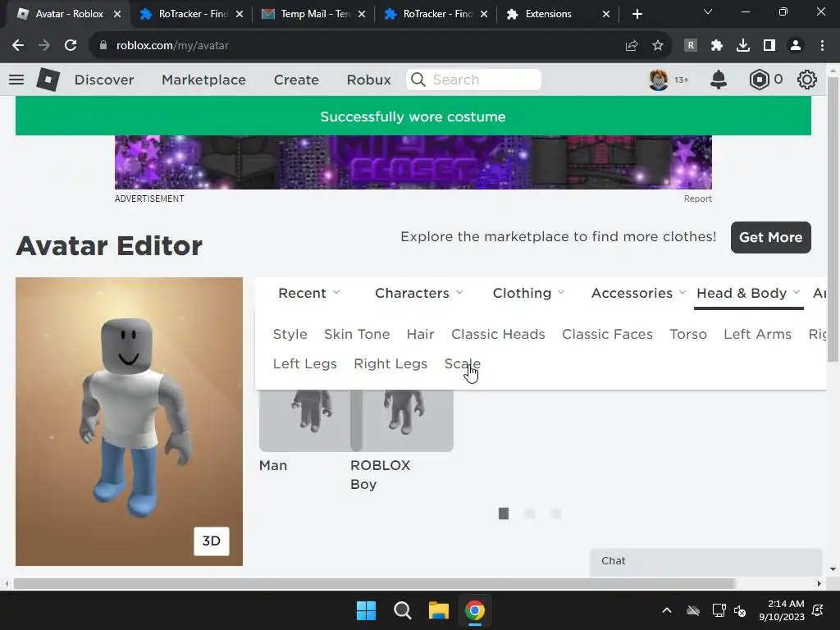Screen dimensions: 840x630
Task: Switch to the Temp Mail tab
Action: click(313, 14)
